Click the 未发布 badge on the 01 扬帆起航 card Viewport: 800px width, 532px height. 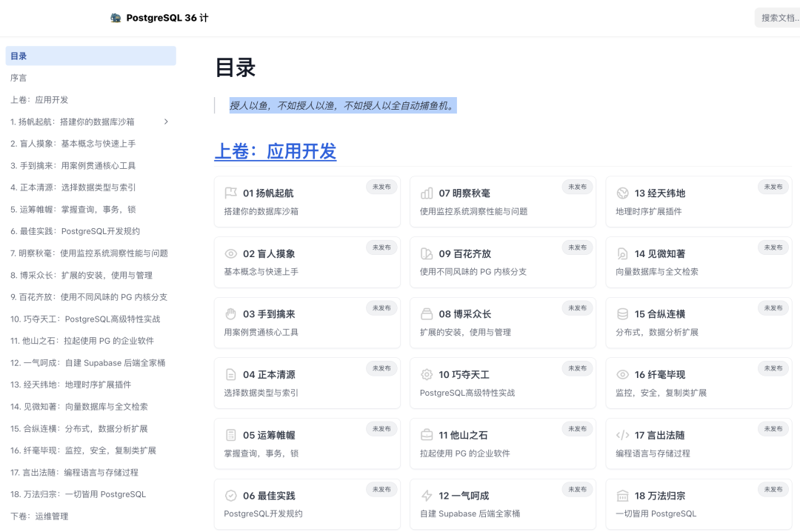(x=381, y=187)
